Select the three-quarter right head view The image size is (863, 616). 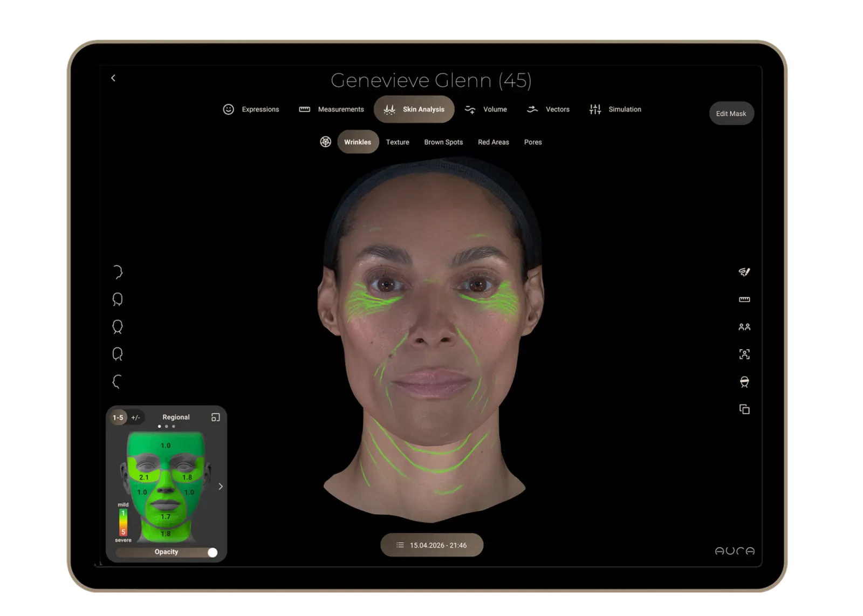tap(118, 299)
